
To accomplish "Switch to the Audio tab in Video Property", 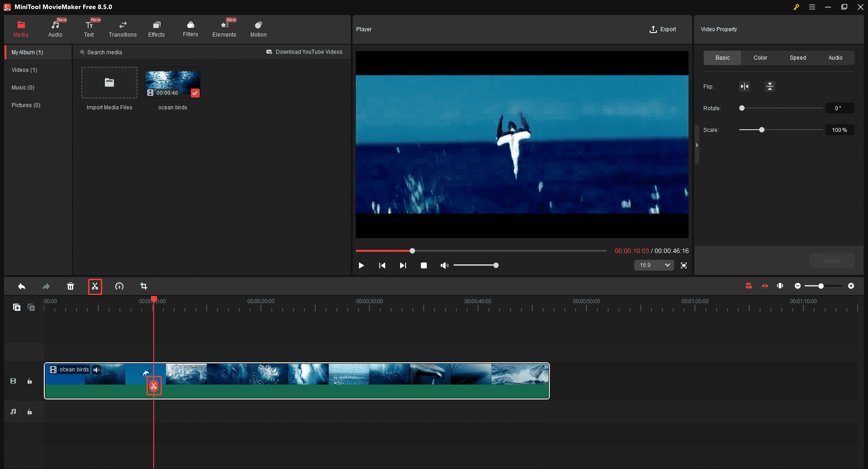I will [x=835, y=58].
